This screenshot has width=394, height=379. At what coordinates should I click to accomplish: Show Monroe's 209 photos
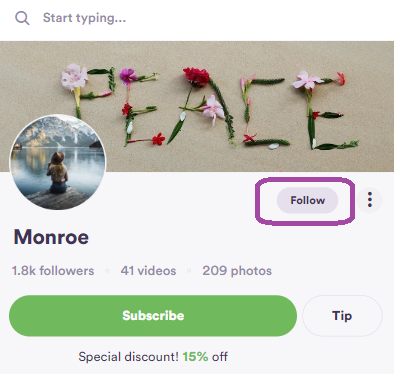(x=237, y=271)
